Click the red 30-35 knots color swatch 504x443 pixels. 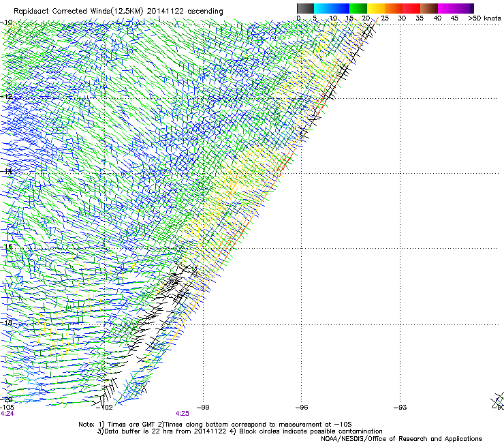(x=411, y=8)
